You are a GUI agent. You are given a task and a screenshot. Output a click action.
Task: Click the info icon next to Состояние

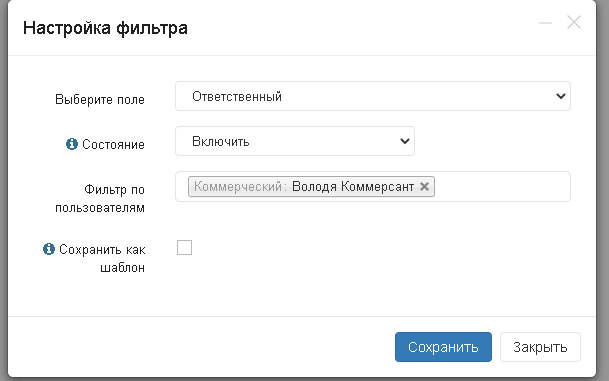71,144
